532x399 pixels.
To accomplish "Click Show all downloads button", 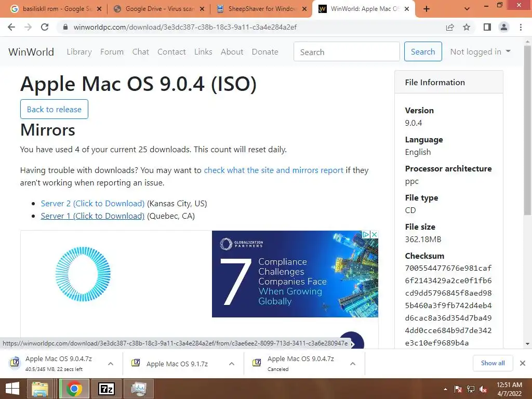I will coord(493,363).
